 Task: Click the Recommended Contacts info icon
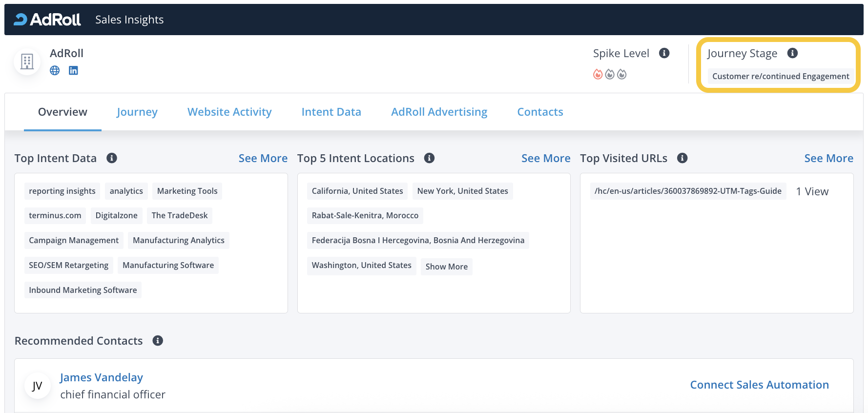(x=158, y=341)
